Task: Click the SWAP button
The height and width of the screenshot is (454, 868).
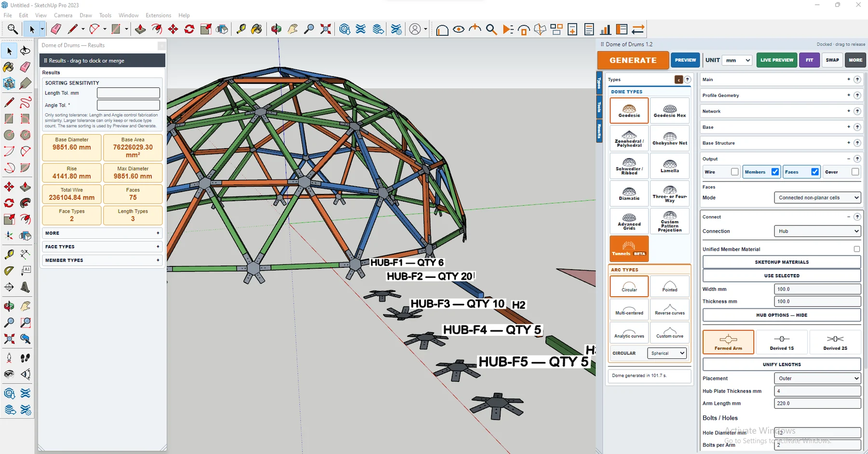Action: (832, 60)
